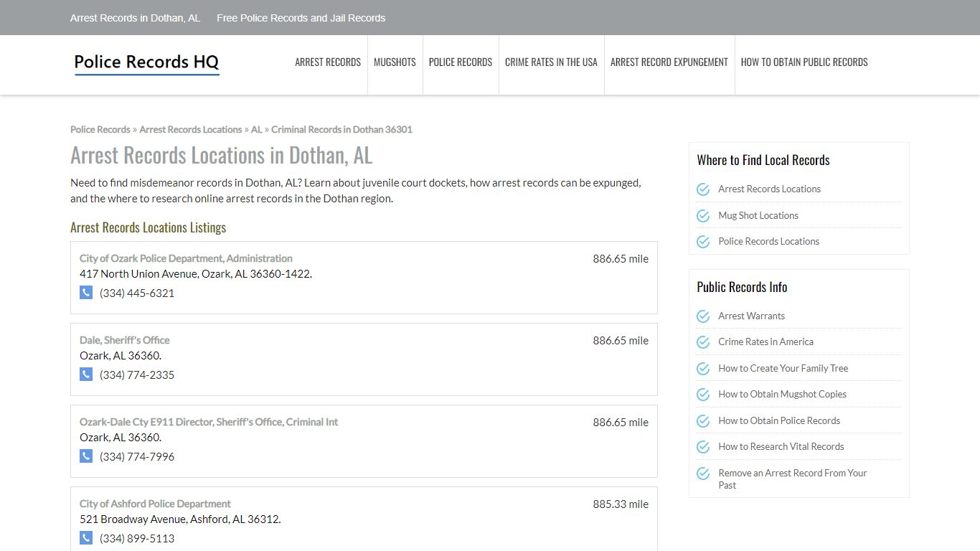Click checkmark icon beside How to Research Vital Records

click(703, 447)
